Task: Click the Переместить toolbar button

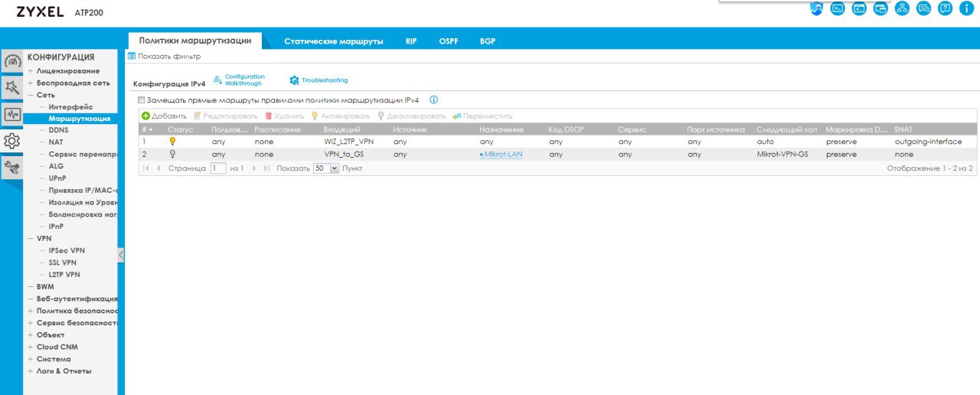Action: [x=482, y=116]
